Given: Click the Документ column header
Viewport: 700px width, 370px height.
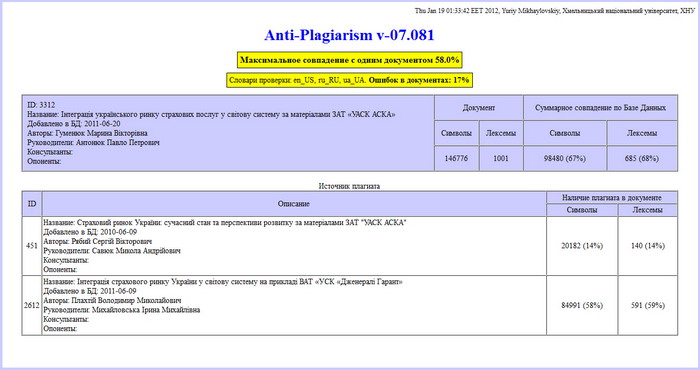Looking at the screenshot, I should [479, 108].
